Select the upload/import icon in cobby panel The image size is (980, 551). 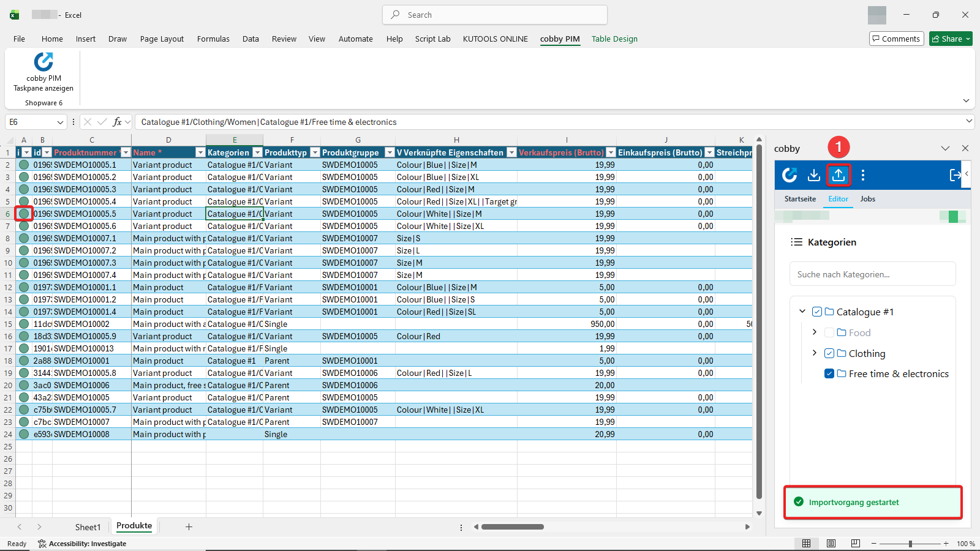839,175
